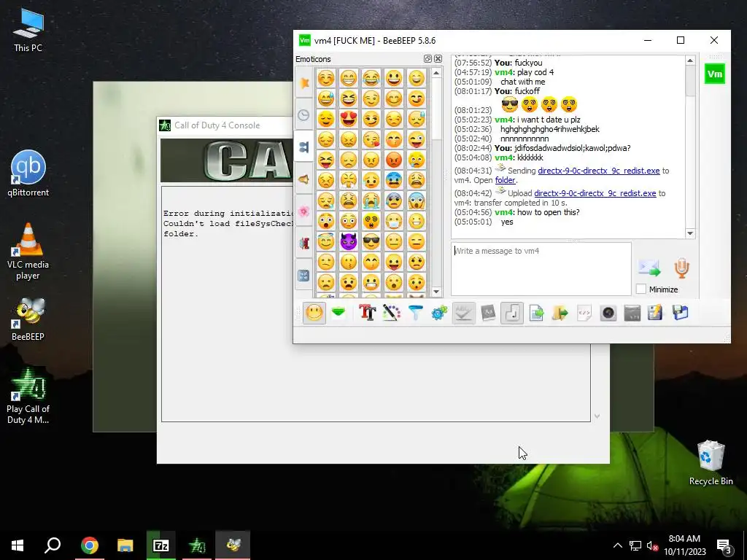The width and height of the screenshot is (747, 560).
Task: Send the message with the envelope arrow button
Action: click(x=649, y=268)
